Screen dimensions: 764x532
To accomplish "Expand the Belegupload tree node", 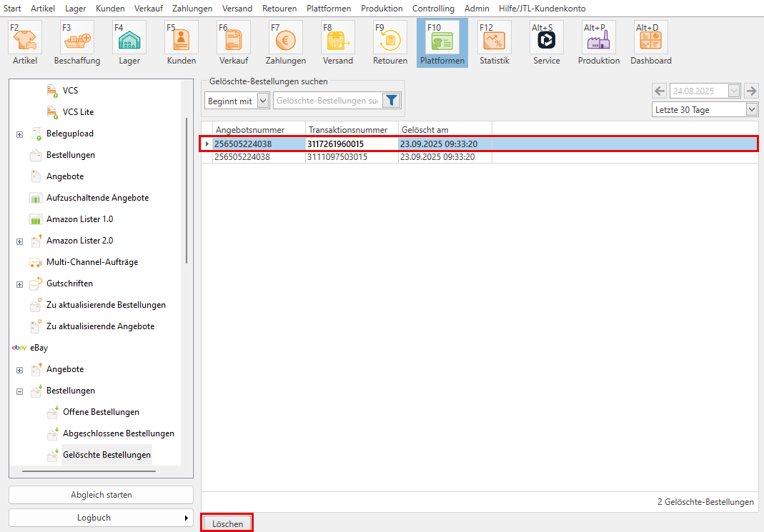I will coord(19,134).
